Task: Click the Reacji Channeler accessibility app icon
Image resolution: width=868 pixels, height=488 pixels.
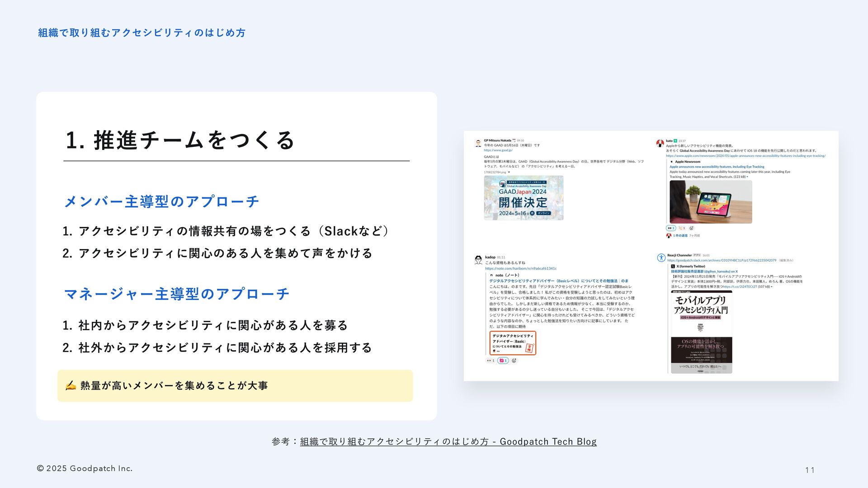Action: pyautogui.click(x=661, y=258)
